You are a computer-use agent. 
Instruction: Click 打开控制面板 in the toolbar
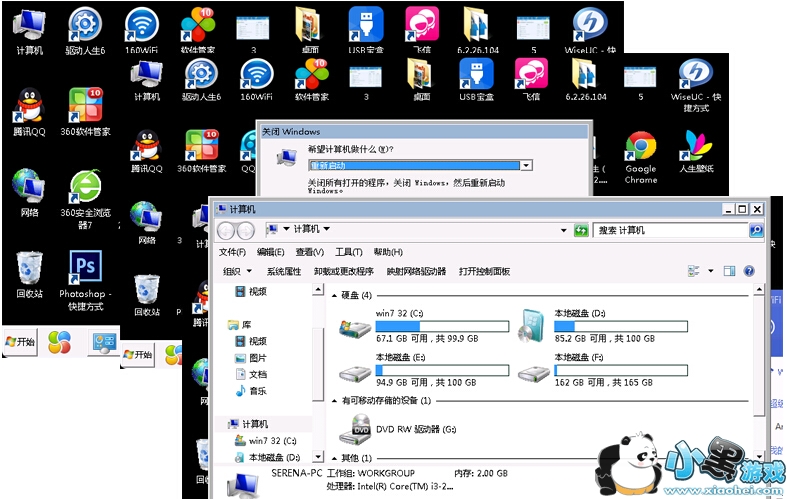[484, 271]
